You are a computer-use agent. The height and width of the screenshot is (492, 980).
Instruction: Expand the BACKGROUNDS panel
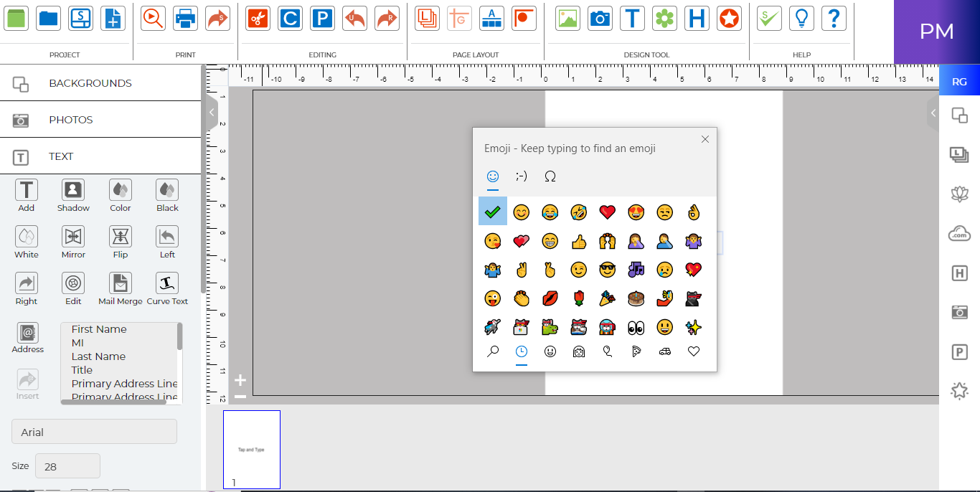tap(100, 83)
